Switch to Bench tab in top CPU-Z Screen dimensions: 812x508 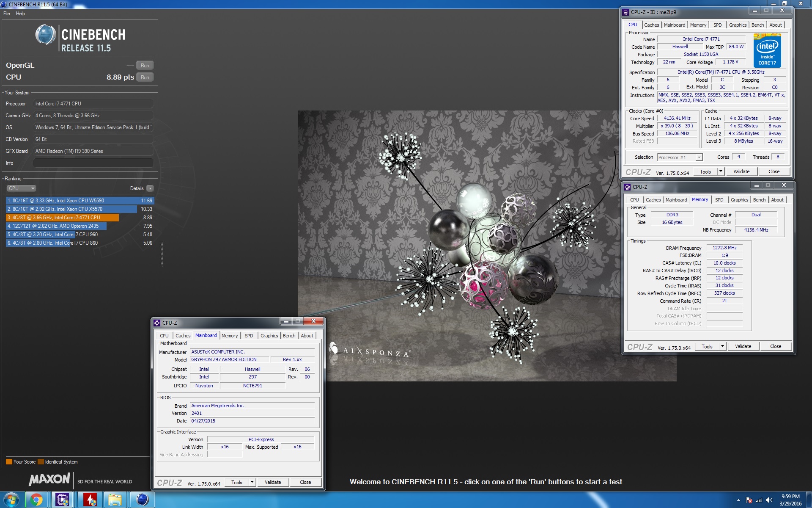pyautogui.click(x=757, y=25)
